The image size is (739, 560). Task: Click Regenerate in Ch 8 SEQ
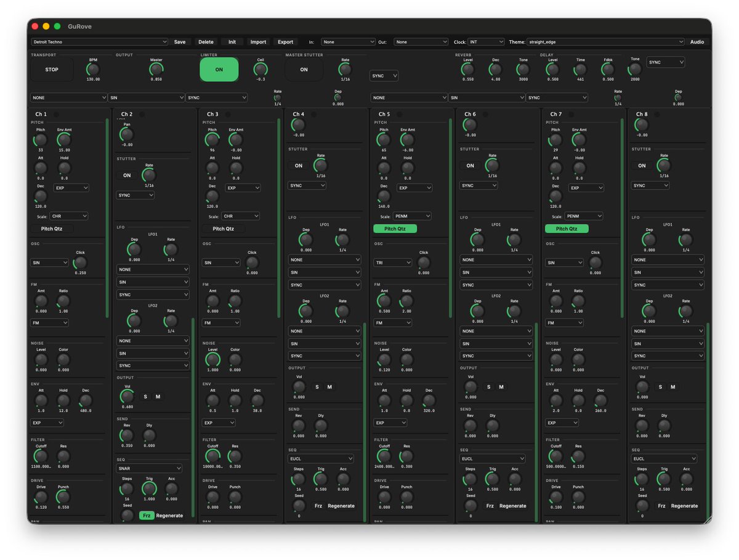[x=684, y=506]
